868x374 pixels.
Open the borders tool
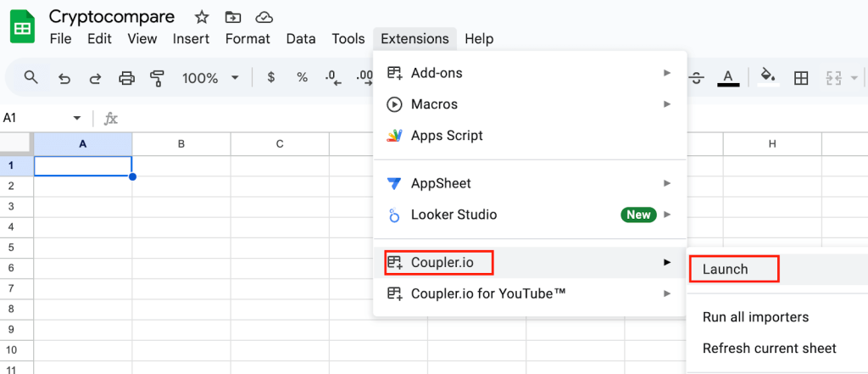(x=800, y=78)
